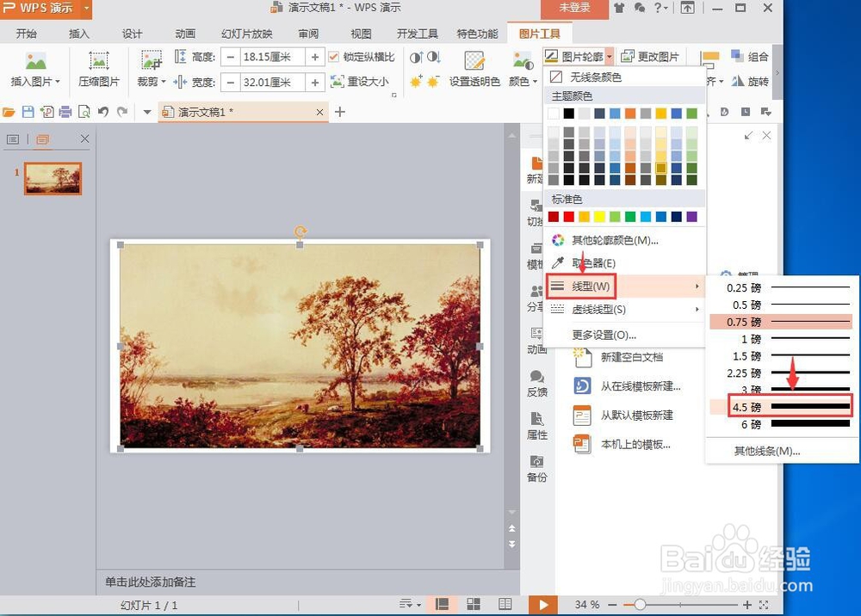Toggle the Lock Aspect Ratio checkbox
This screenshot has width=861, height=616.
(333, 57)
